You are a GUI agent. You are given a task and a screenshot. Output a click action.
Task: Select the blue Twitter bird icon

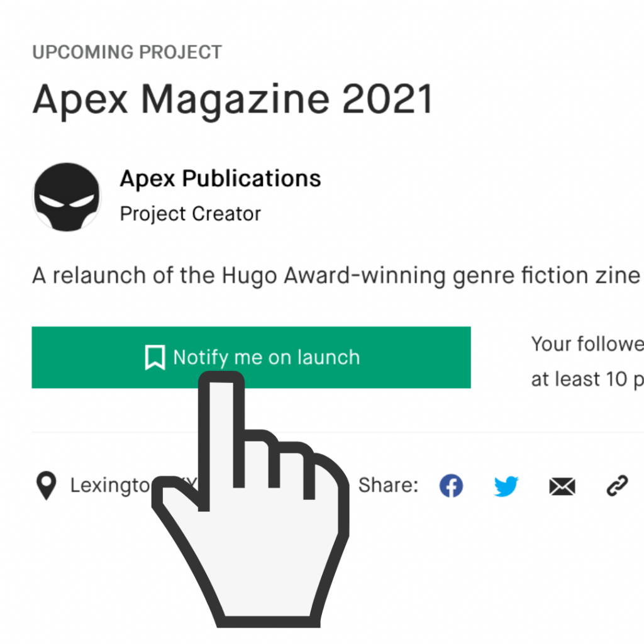pyautogui.click(x=506, y=486)
